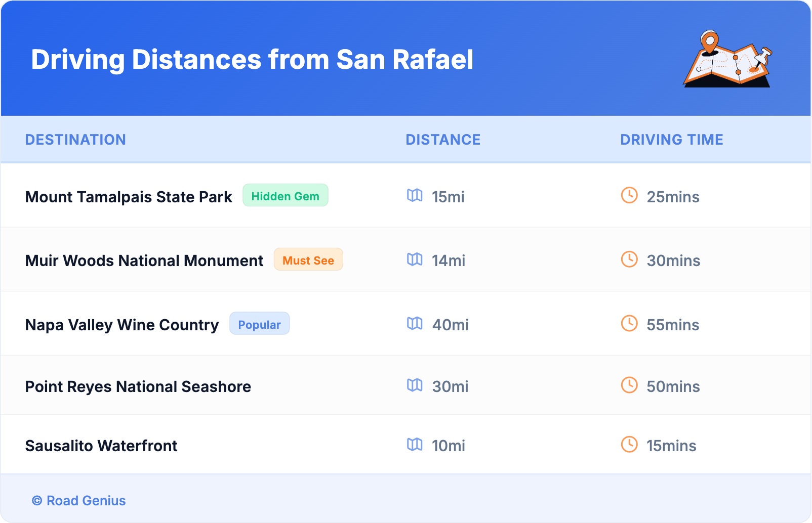Click the Destination column header

[x=75, y=140]
